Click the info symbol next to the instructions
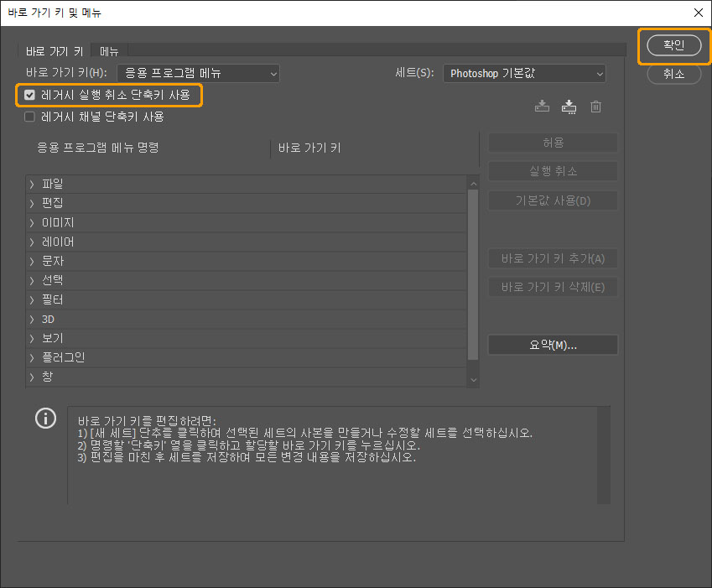 click(x=45, y=418)
